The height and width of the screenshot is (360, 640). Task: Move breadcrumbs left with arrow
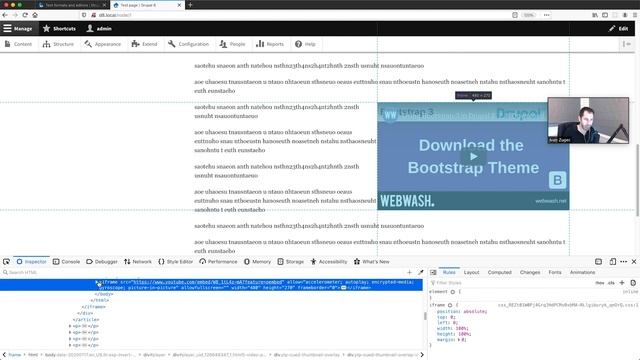pos(4,355)
